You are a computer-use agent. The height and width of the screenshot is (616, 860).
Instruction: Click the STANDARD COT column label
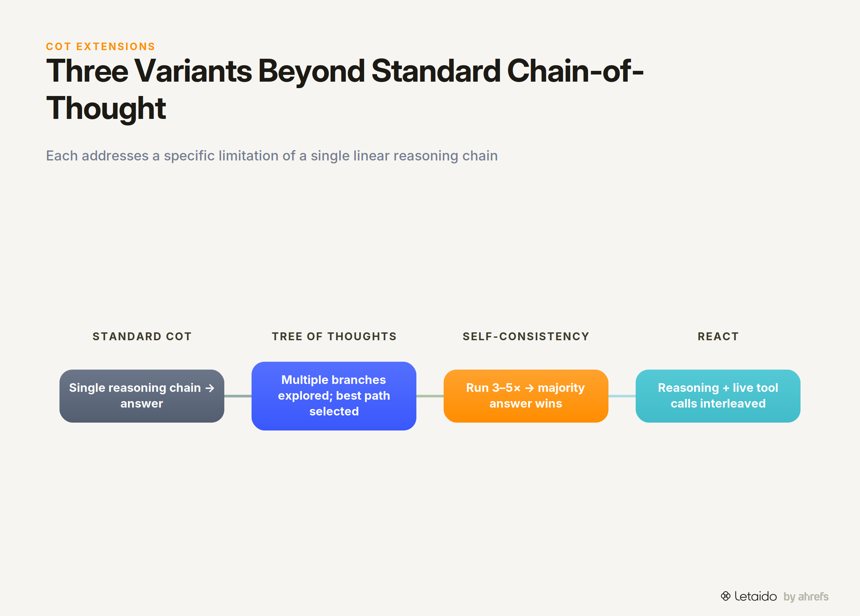[142, 336]
